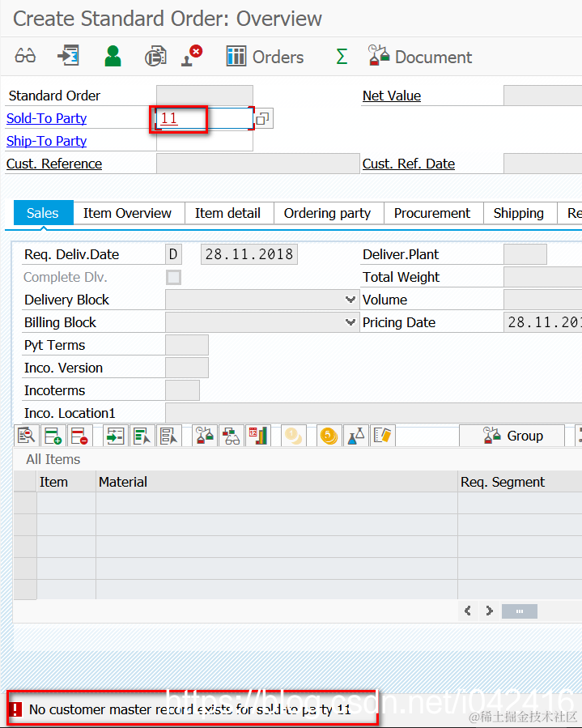
Task: Click the Cust. Reference input field
Action: [x=258, y=164]
